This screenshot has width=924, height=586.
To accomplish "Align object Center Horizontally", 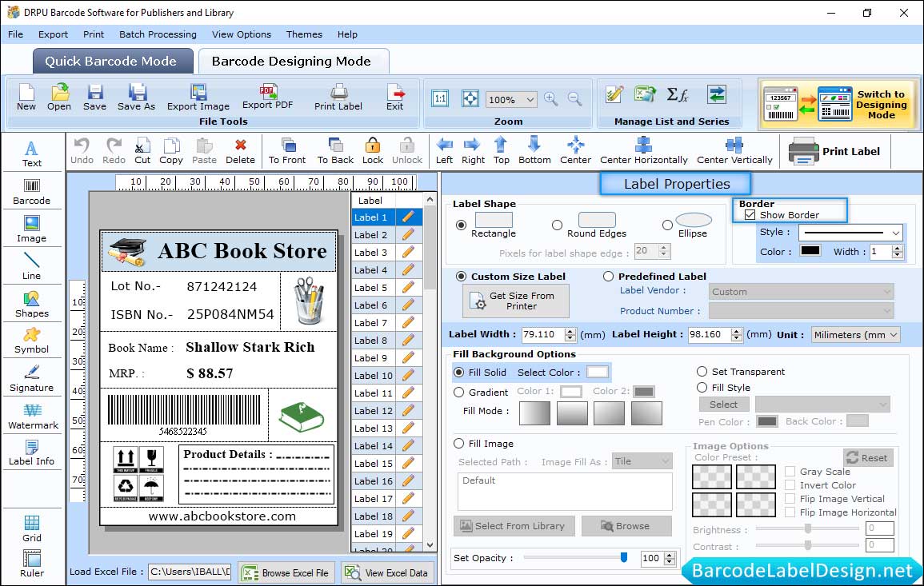I will [643, 151].
